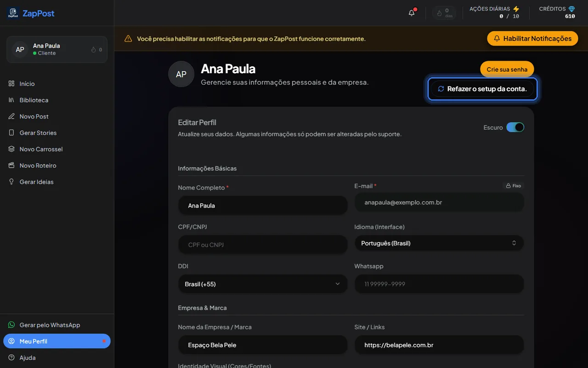Open the Ajuda menu item
The width and height of the screenshot is (588, 368).
click(x=57, y=357)
